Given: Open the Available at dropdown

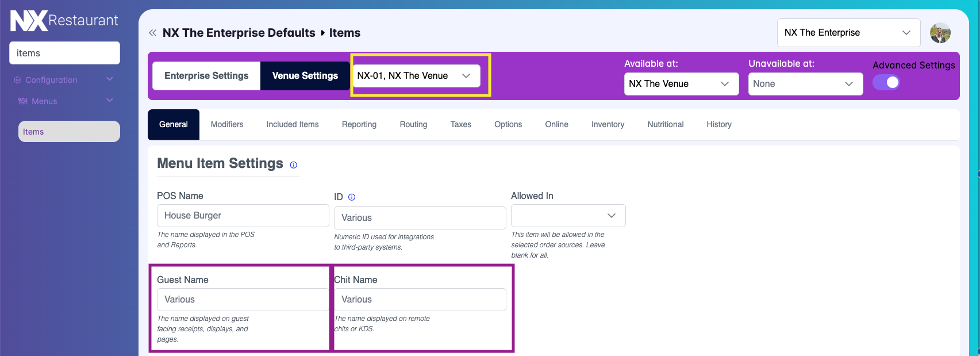Looking at the screenshot, I should 682,84.
